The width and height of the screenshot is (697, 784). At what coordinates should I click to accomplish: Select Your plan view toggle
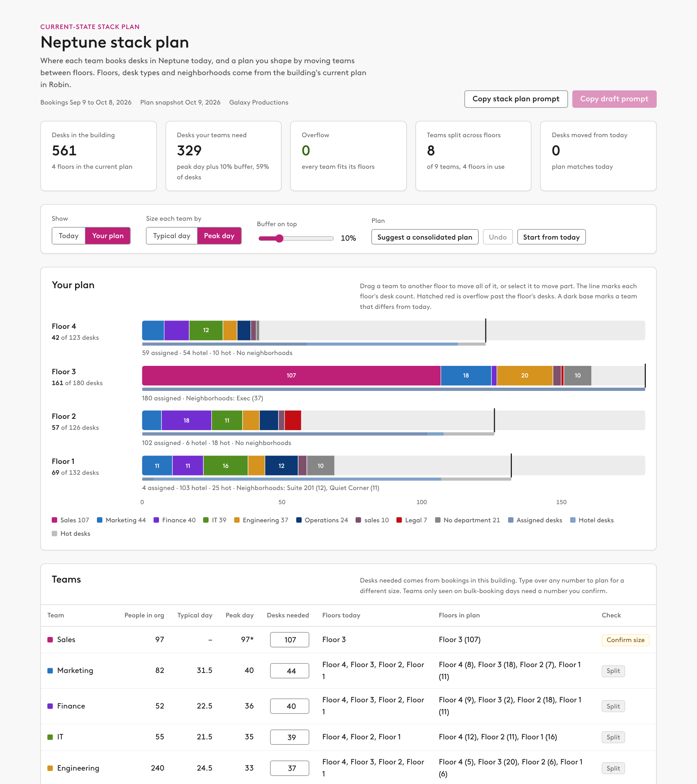(x=108, y=236)
